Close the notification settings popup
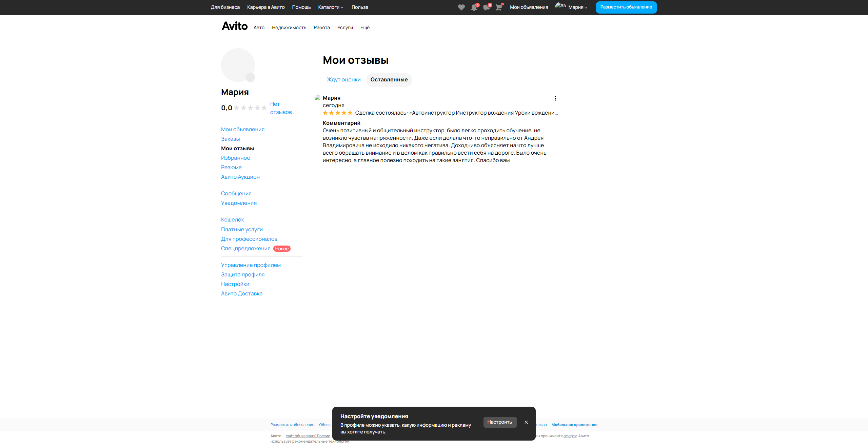868x446 pixels. pyautogui.click(x=526, y=422)
